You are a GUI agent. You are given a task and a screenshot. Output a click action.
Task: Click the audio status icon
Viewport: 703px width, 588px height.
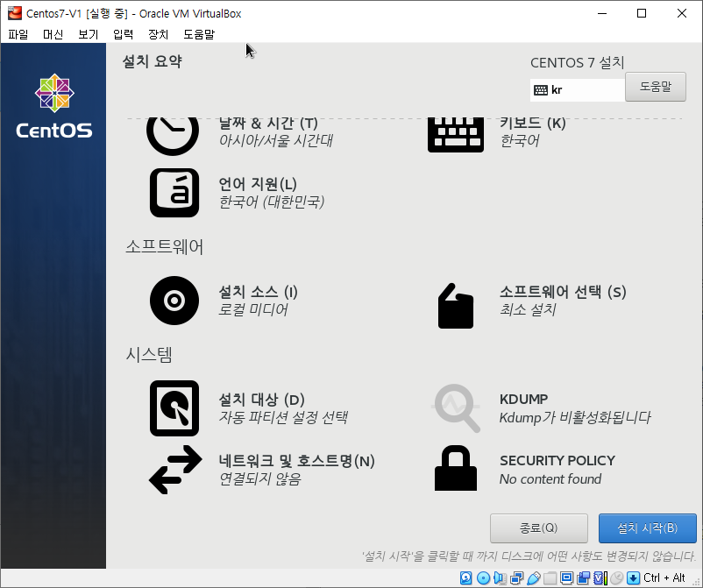pyautogui.click(x=500, y=577)
